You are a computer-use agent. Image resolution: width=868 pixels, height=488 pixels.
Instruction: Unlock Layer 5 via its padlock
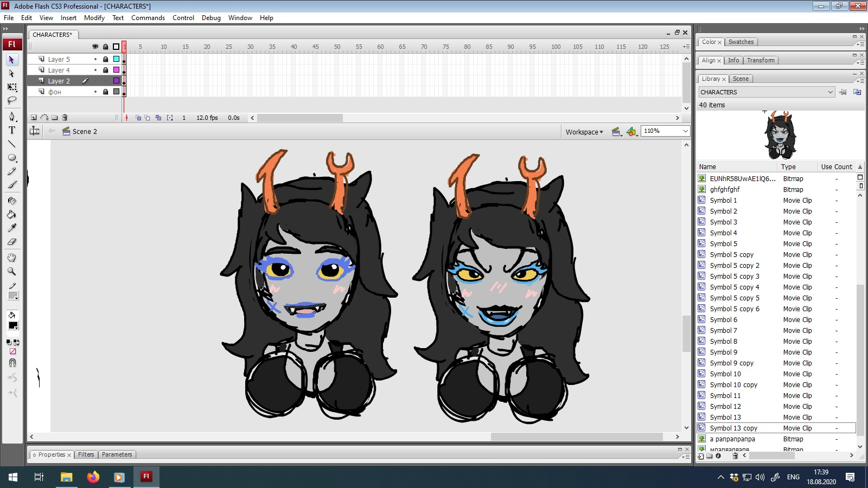(106, 59)
